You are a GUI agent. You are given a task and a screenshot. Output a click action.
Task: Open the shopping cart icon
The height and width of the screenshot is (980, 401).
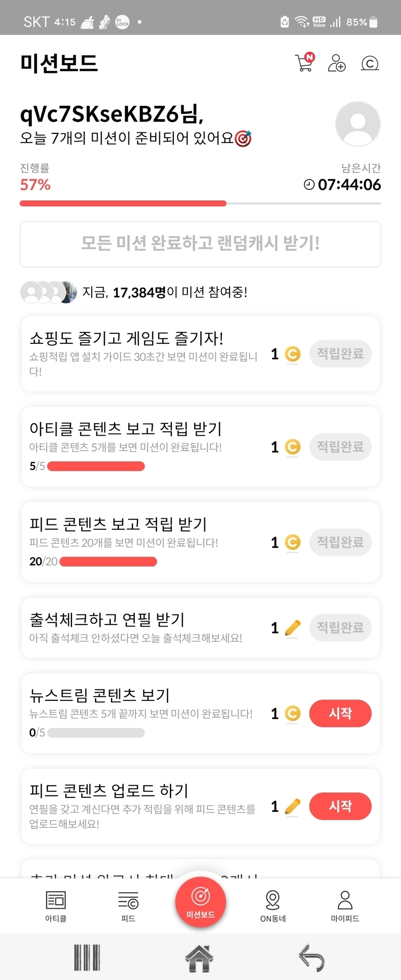pos(304,63)
